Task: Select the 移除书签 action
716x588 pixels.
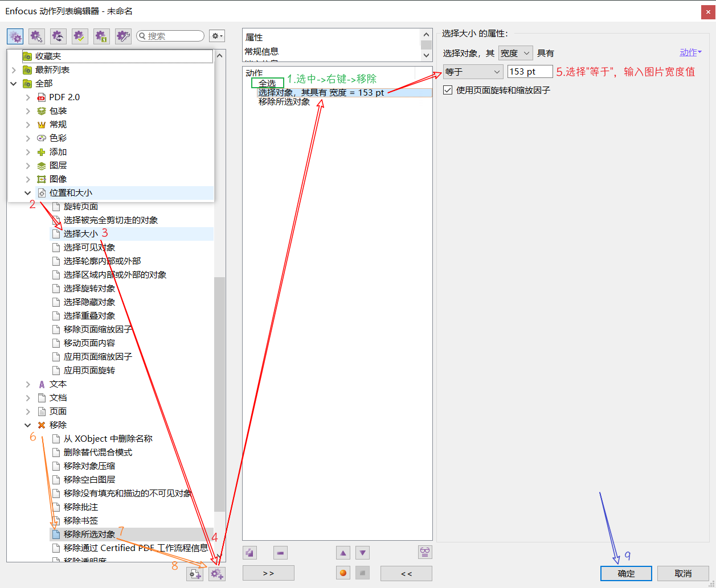Action: tap(81, 521)
